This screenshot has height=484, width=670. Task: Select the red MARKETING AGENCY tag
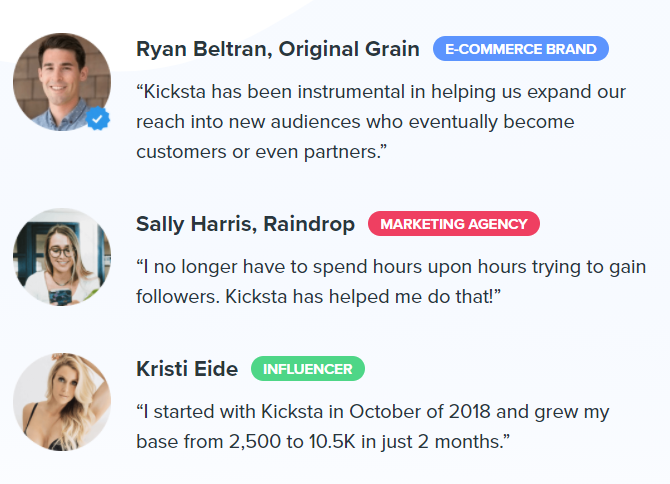pyautogui.click(x=453, y=224)
